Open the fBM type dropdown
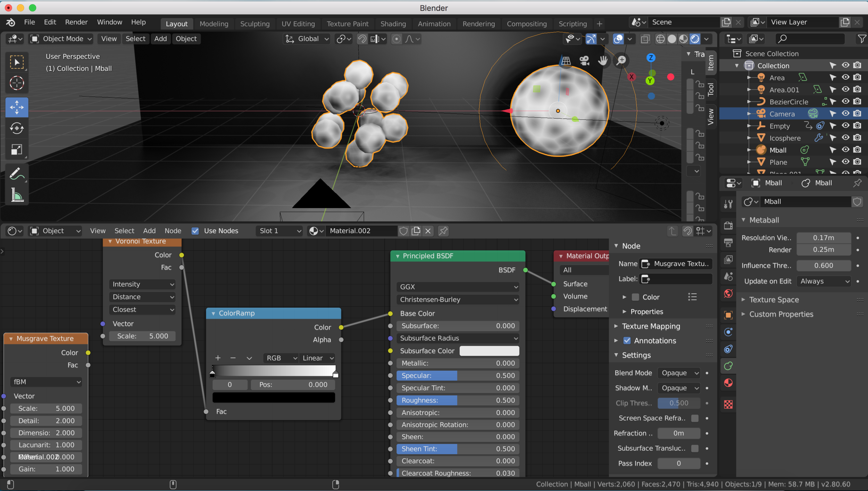868x491 pixels. pos(46,382)
